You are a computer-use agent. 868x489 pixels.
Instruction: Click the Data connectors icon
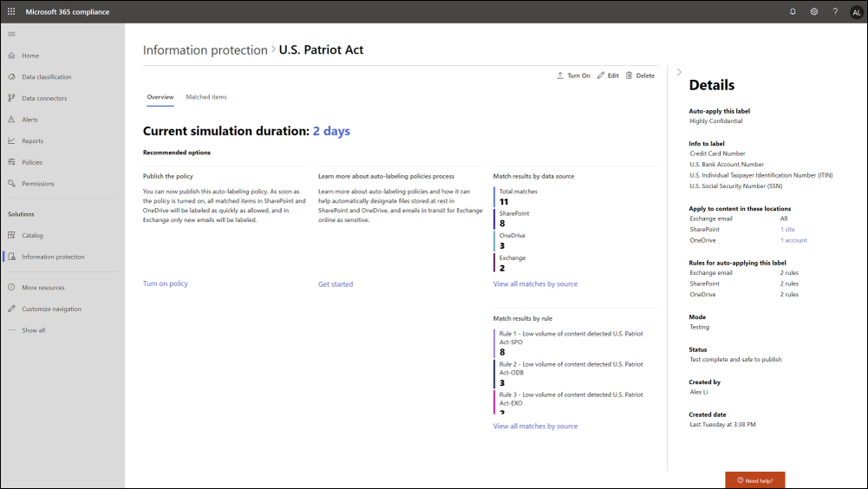point(11,98)
